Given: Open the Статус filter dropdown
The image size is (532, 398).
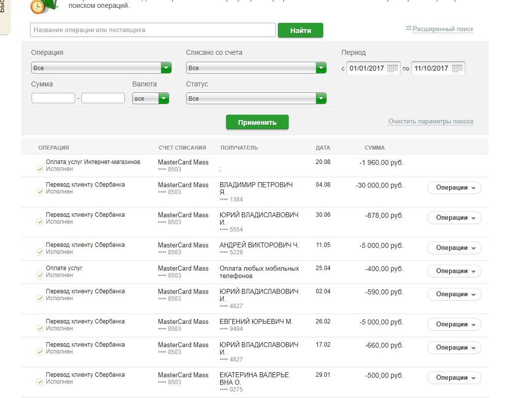Looking at the screenshot, I should point(321,99).
